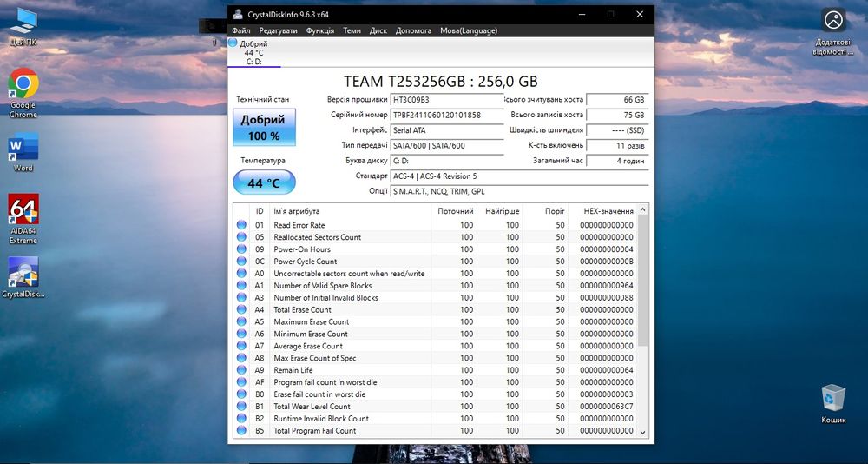Click the status orb for Total Program Fail Count
Viewport: 868px width, 464px height.
pyautogui.click(x=241, y=431)
